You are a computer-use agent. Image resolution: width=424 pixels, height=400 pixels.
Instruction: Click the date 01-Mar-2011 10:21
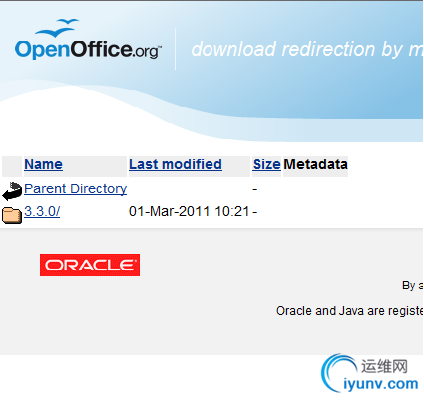click(189, 211)
